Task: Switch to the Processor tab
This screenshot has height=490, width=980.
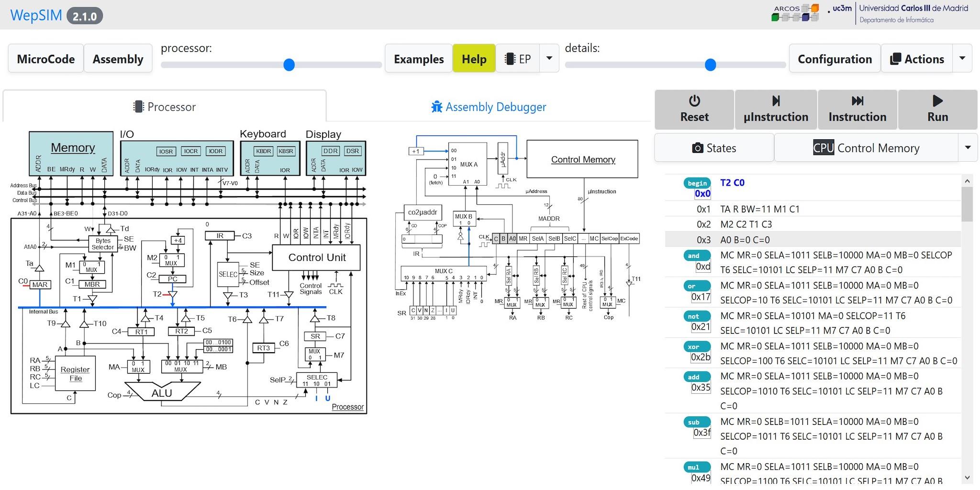Action: pos(165,106)
